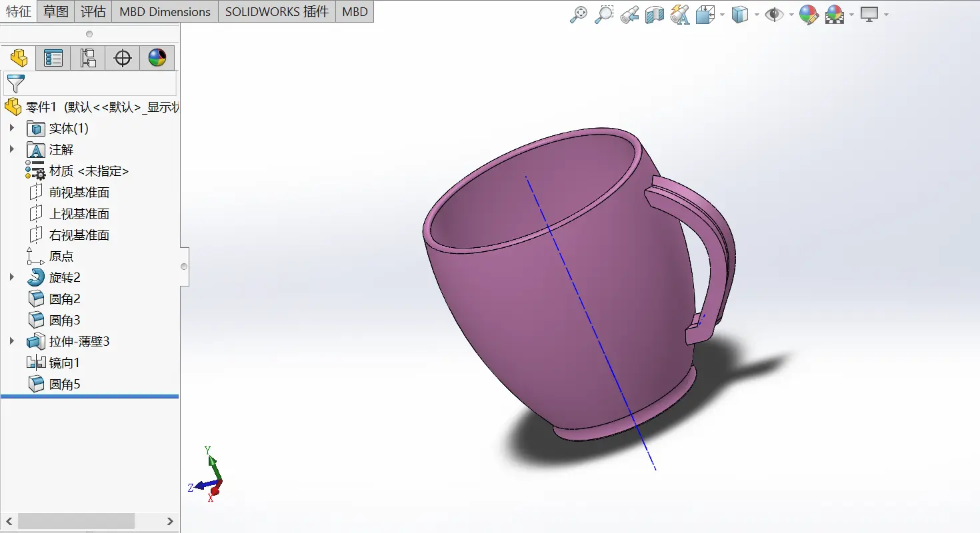The height and width of the screenshot is (533, 980).
Task: Select the 上视基准面 plane
Action: point(79,213)
